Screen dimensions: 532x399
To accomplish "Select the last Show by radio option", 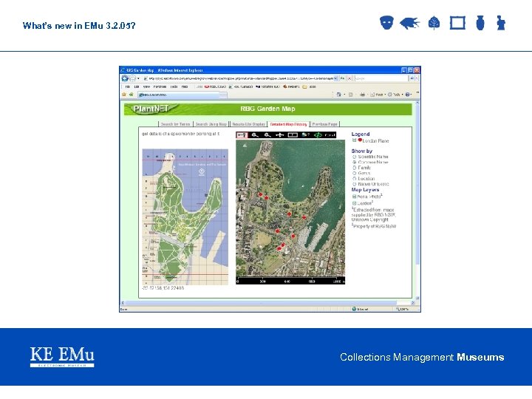I will pyautogui.click(x=354, y=184).
